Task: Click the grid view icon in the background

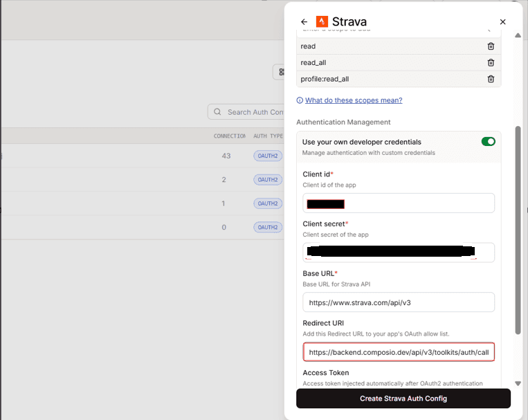Action: click(281, 72)
